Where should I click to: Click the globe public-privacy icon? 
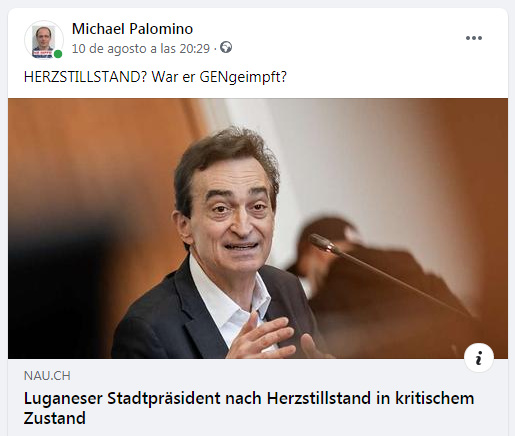[x=226, y=47]
